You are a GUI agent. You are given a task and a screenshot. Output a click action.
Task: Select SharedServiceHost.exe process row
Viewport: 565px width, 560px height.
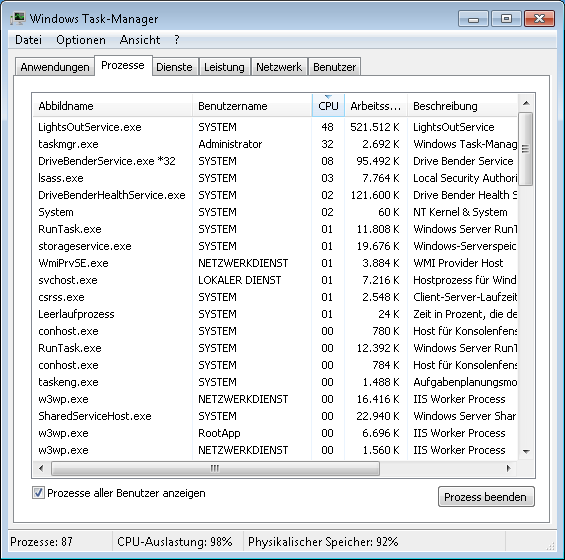tap(275, 416)
